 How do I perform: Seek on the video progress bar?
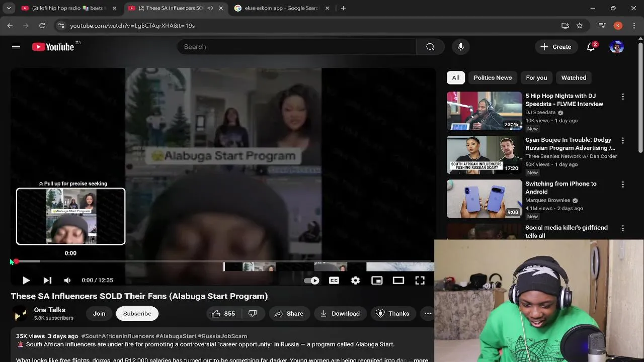pyautogui.click(x=222, y=261)
